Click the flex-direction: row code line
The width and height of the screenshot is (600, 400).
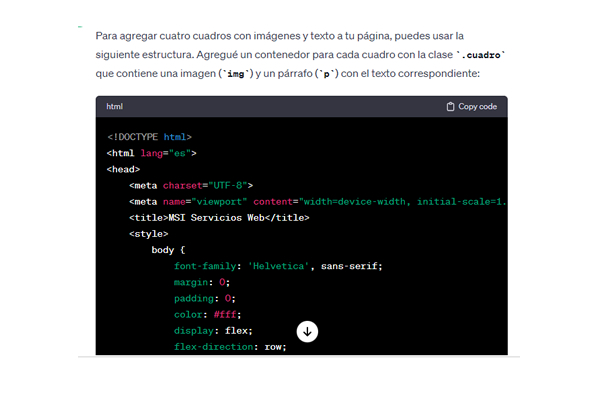tap(230, 346)
